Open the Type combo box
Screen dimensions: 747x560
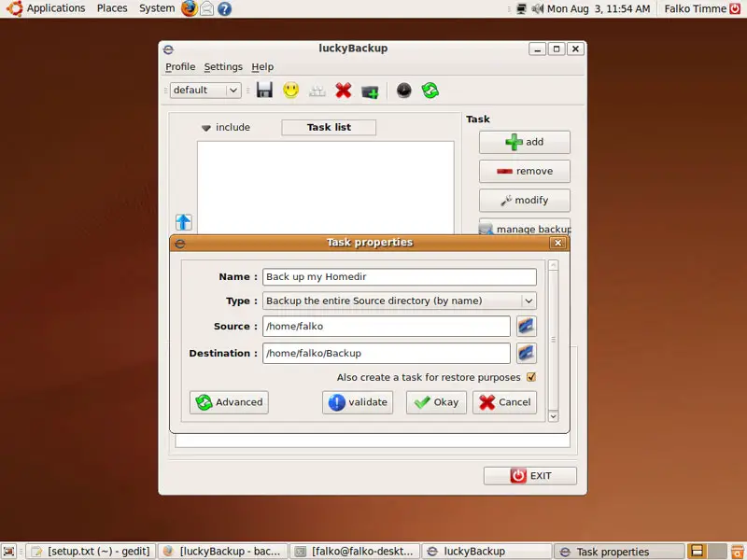[400, 301]
